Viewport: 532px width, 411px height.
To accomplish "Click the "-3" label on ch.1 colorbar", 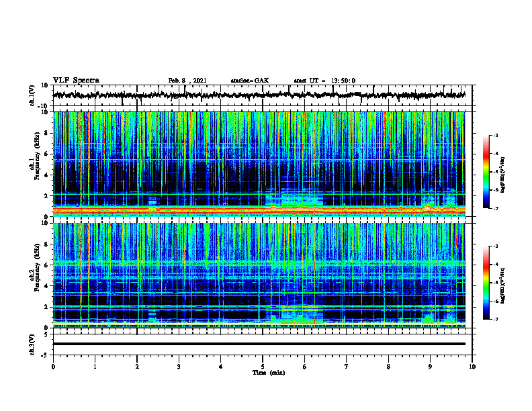I will [x=496, y=135].
